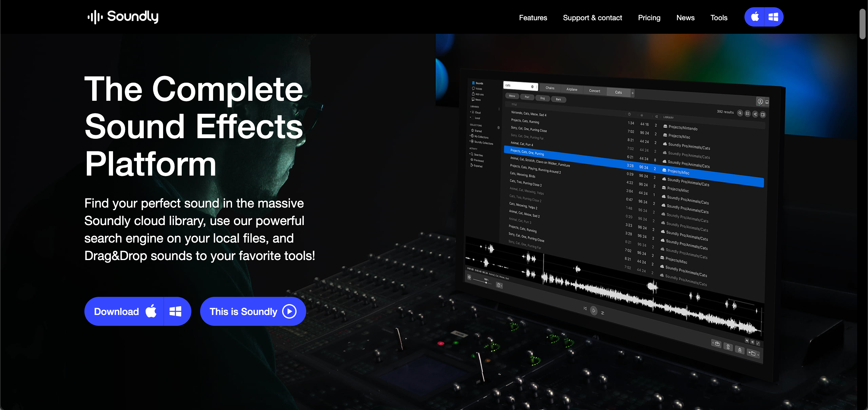Screen dimensions: 868x410
Task: Open the News link in the header
Action: pos(685,17)
